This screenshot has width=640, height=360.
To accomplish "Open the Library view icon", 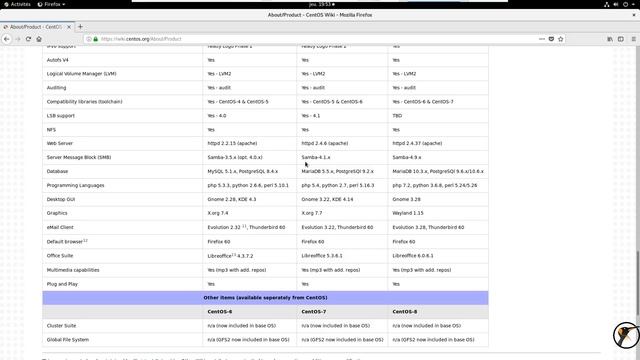I will click(610, 39).
